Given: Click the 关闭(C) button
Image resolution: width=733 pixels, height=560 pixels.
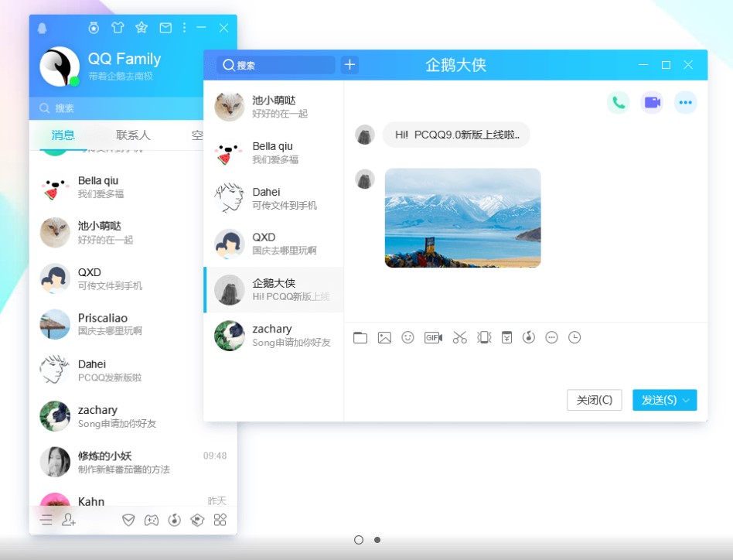Looking at the screenshot, I should click(594, 400).
